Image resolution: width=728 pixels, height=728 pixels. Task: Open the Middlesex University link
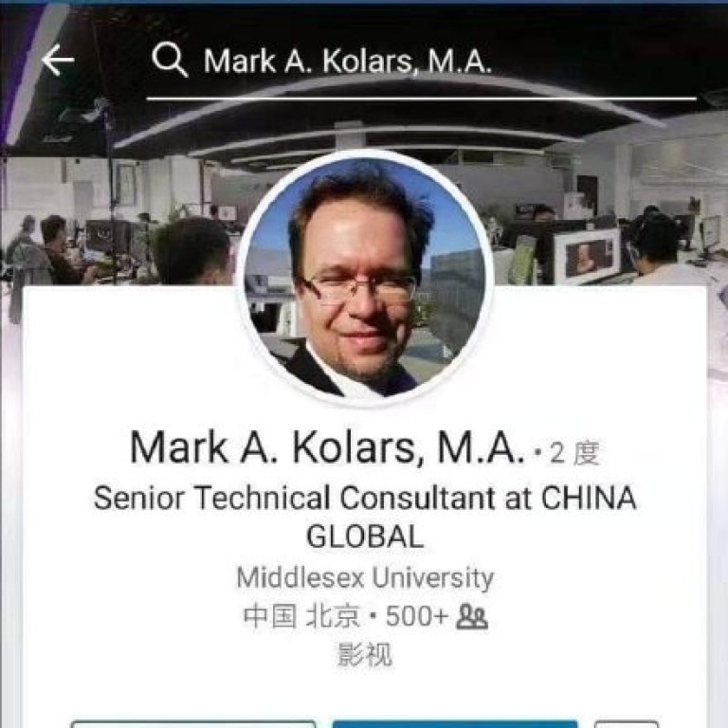tap(365, 578)
